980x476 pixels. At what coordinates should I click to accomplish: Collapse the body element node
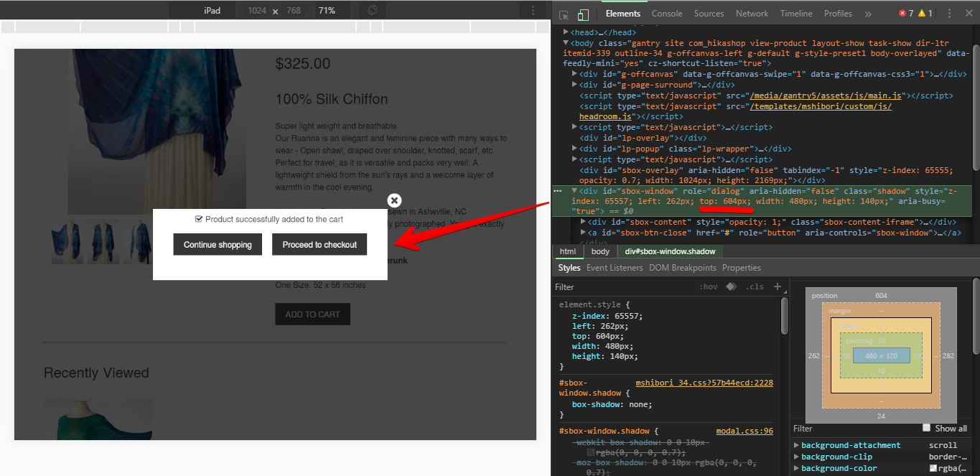[x=566, y=43]
